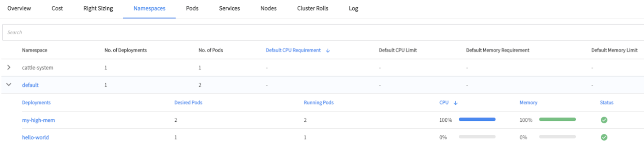Sort by the Running Pods column header
The image size is (644, 145).
point(318,103)
